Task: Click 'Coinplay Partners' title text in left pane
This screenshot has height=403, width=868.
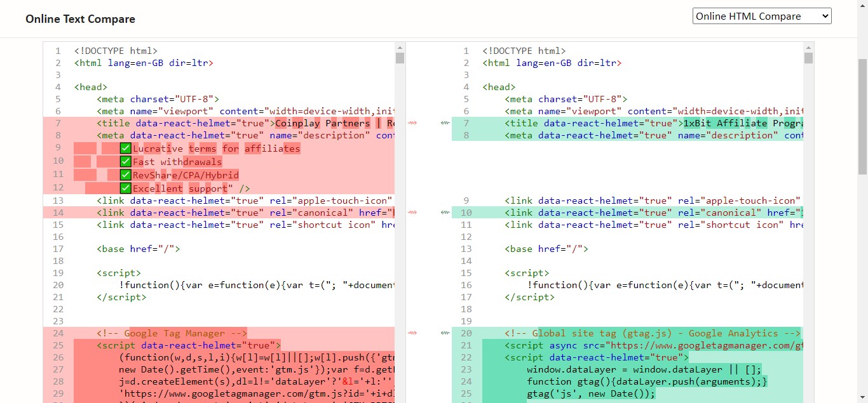Action: coord(322,123)
